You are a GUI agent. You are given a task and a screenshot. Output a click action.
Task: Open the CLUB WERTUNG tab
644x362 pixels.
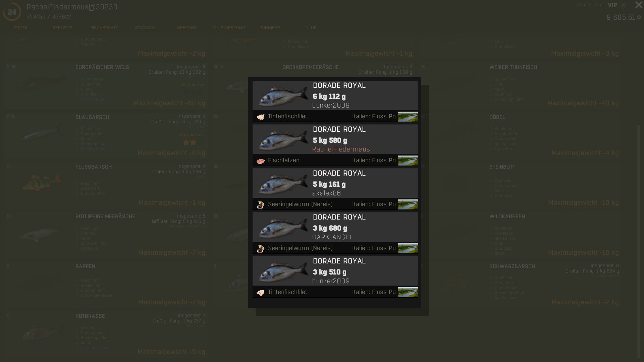pos(228,28)
